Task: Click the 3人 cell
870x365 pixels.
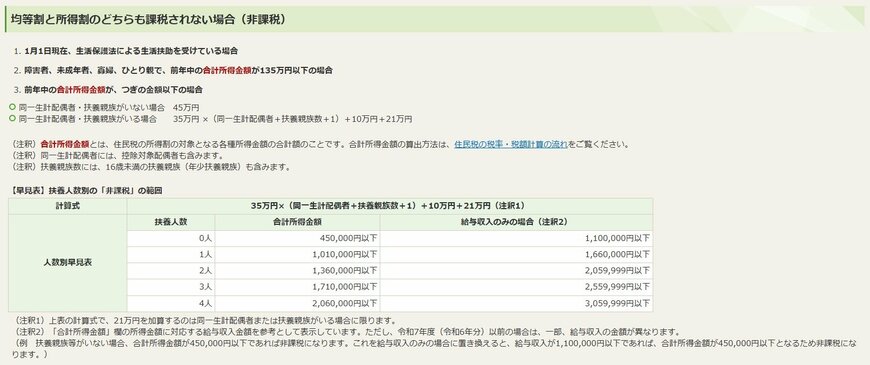Action: pyautogui.click(x=171, y=287)
